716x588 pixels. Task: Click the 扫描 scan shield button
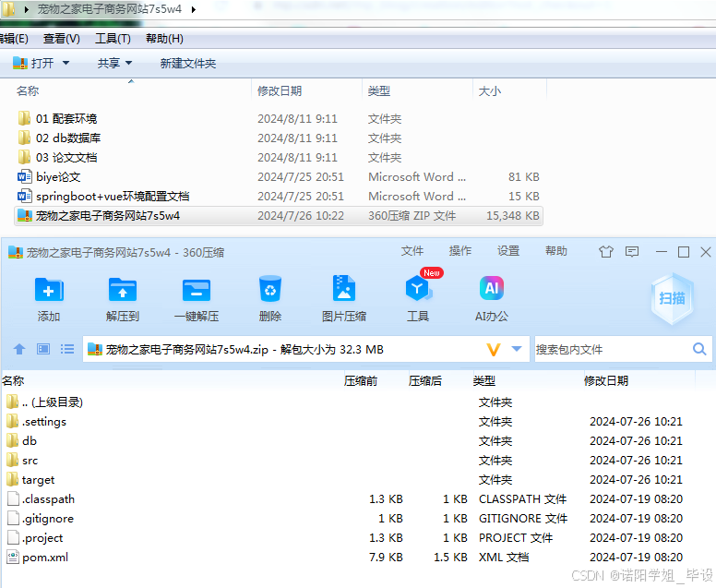coord(672,298)
